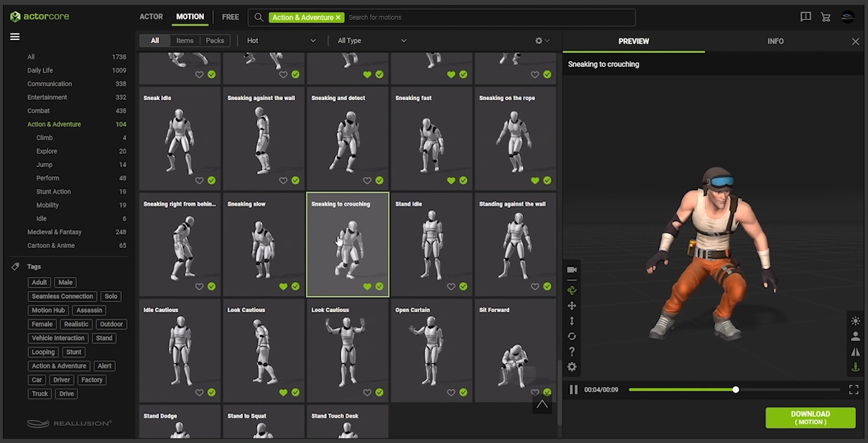Viewport: 868px width, 443px height.
Task: Select the Looping tag
Action: (43, 352)
